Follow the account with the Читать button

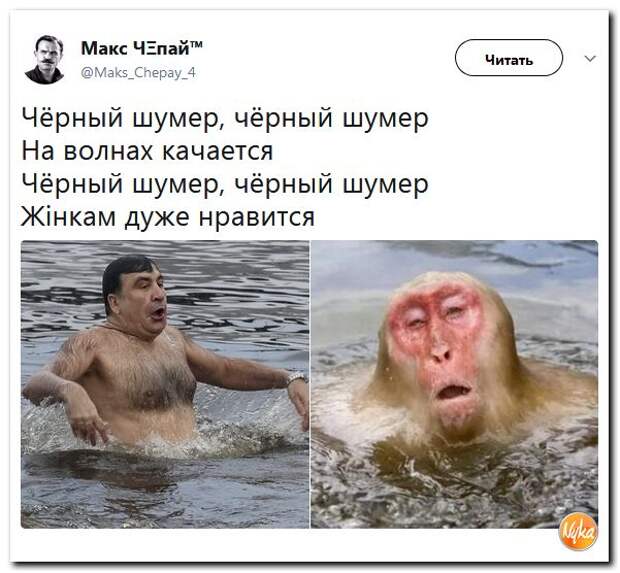pyautogui.click(x=509, y=58)
